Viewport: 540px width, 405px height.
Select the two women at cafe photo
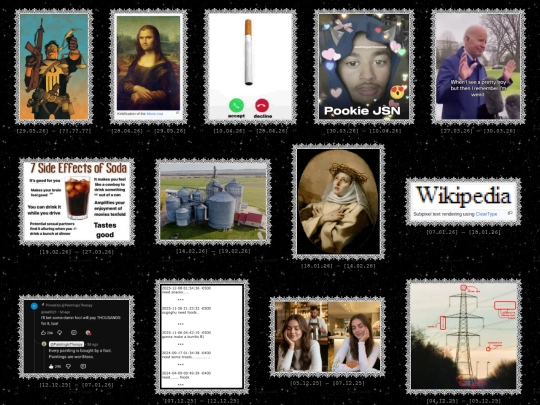(327, 337)
